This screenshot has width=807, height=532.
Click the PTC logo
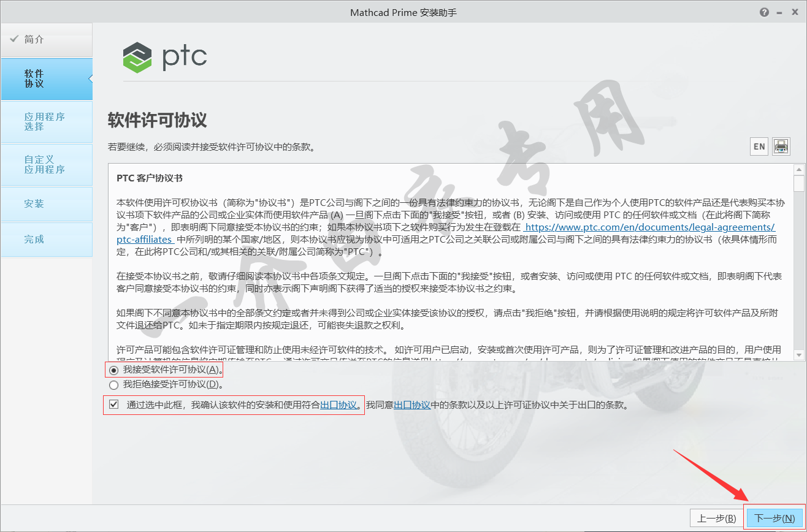164,57
